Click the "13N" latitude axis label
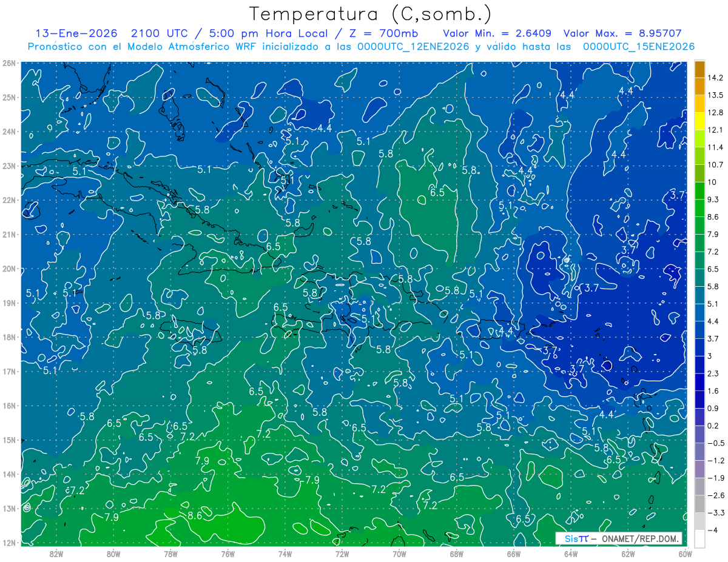Viewport: 728px width, 562px height. pyautogui.click(x=9, y=509)
